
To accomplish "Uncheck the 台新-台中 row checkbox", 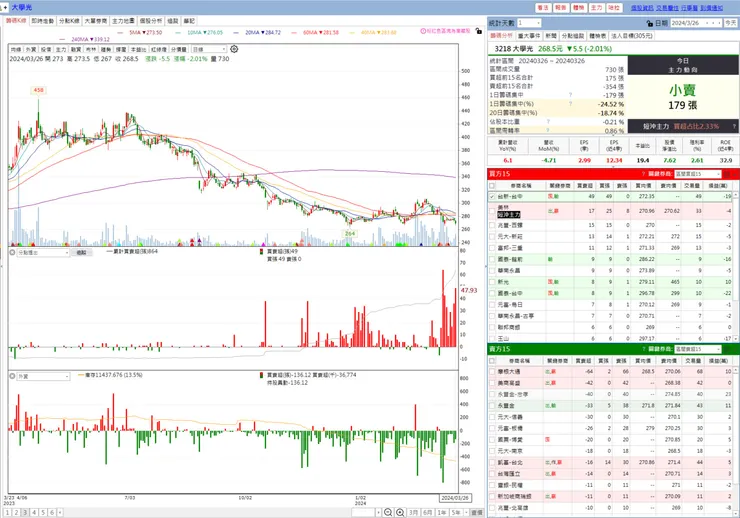I will pos(492,196).
